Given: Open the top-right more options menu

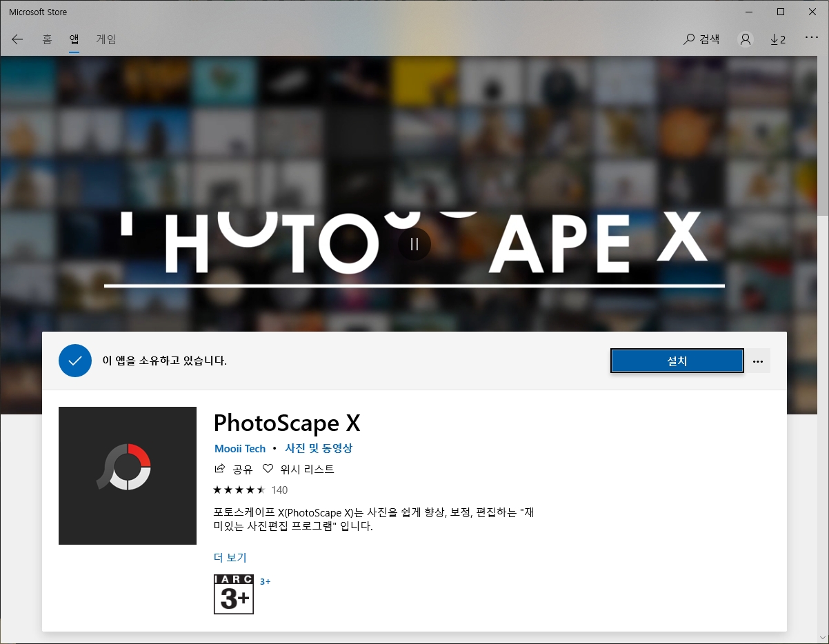Looking at the screenshot, I should click(x=811, y=38).
